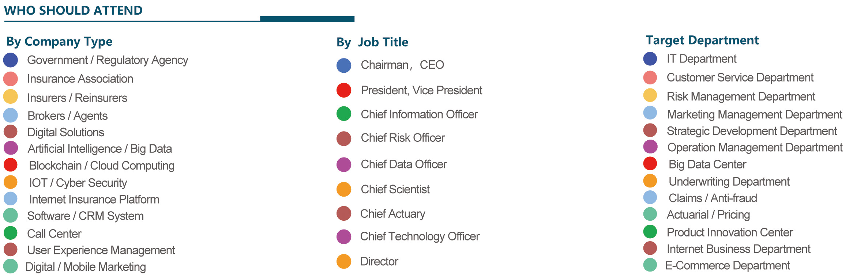The width and height of the screenshot is (868, 277).
Task: Click the By Job Title heading
Action: [372, 42]
